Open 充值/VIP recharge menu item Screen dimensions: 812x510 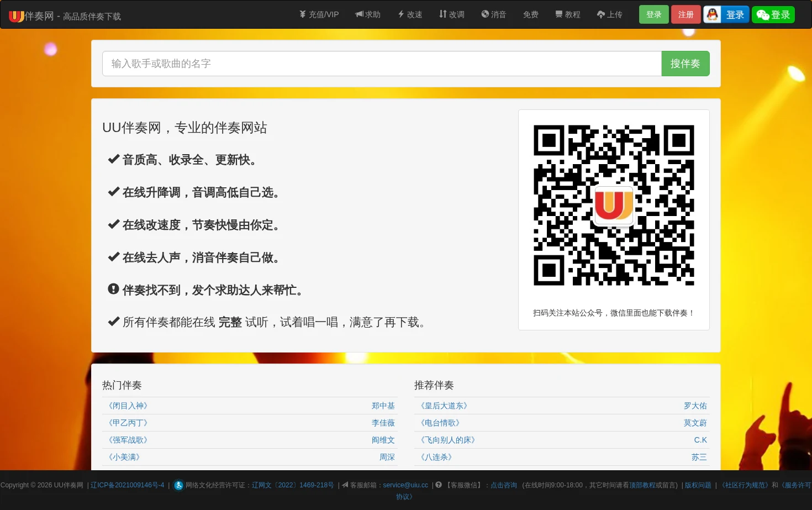[x=319, y=14]
